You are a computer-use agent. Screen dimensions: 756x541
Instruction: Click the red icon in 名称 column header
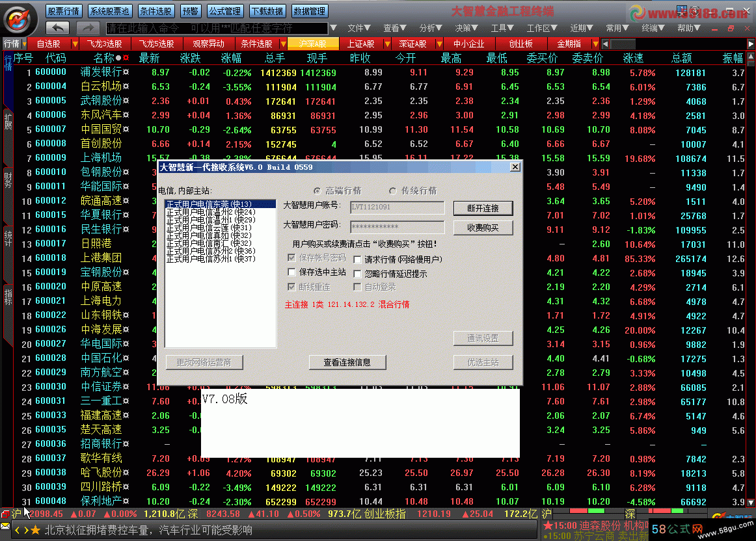126,58
